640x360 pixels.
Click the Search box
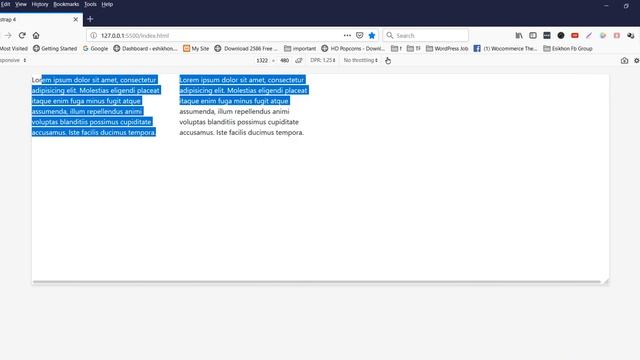click(x=426, y=36)
